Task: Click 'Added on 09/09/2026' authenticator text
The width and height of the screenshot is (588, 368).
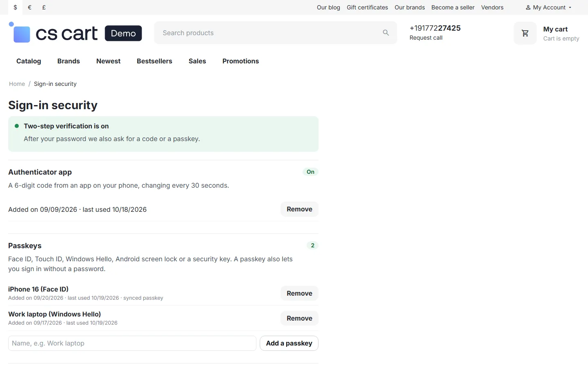Action: pos(42,209)
